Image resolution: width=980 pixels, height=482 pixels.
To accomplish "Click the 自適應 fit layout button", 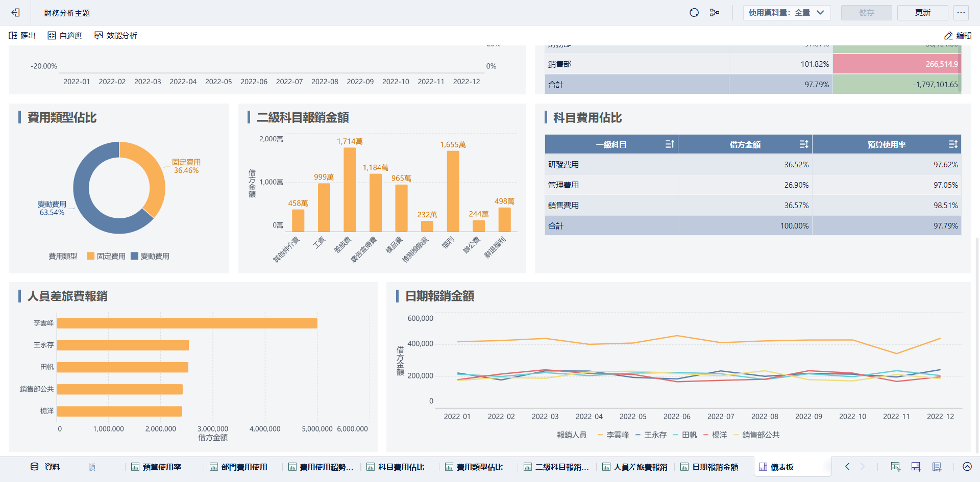I will click(65, 36).
